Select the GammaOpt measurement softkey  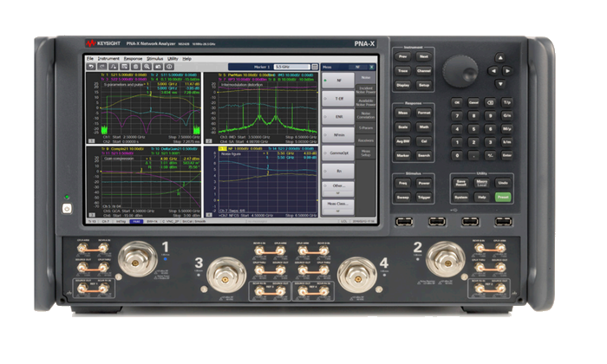338,153
